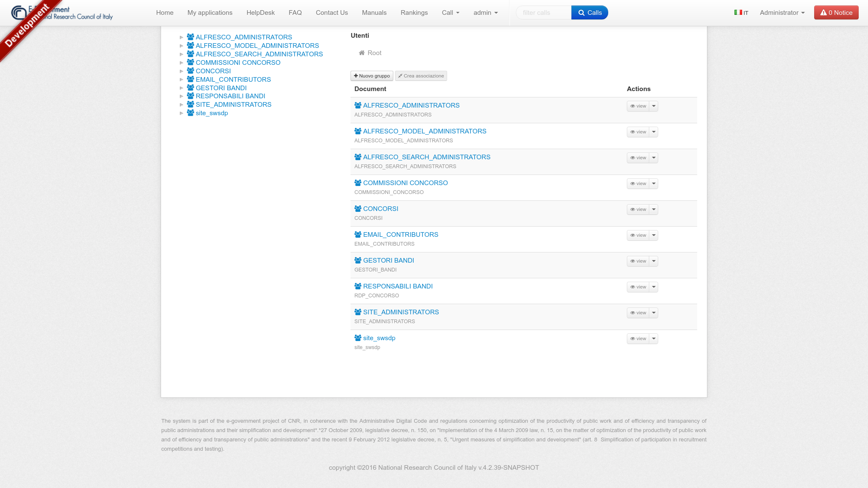Click group icon next to COMMISSIONI CONCORSO row
Image resolution: width=868 pixels, height=488 pixels.
point(358,183)
